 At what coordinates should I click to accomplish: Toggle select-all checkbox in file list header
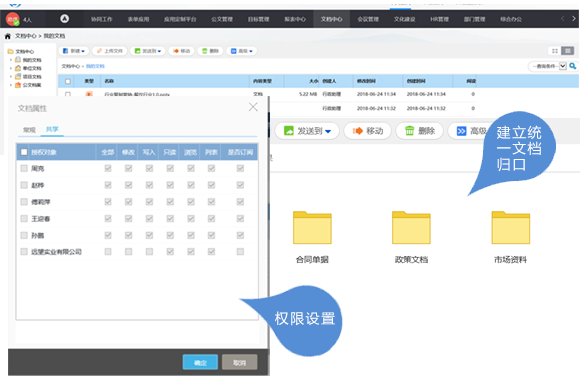click(68, 81)
